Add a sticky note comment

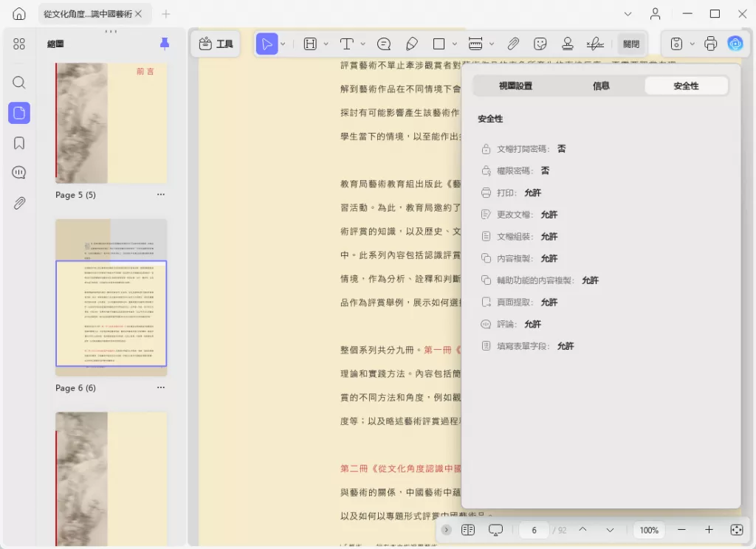384,44
